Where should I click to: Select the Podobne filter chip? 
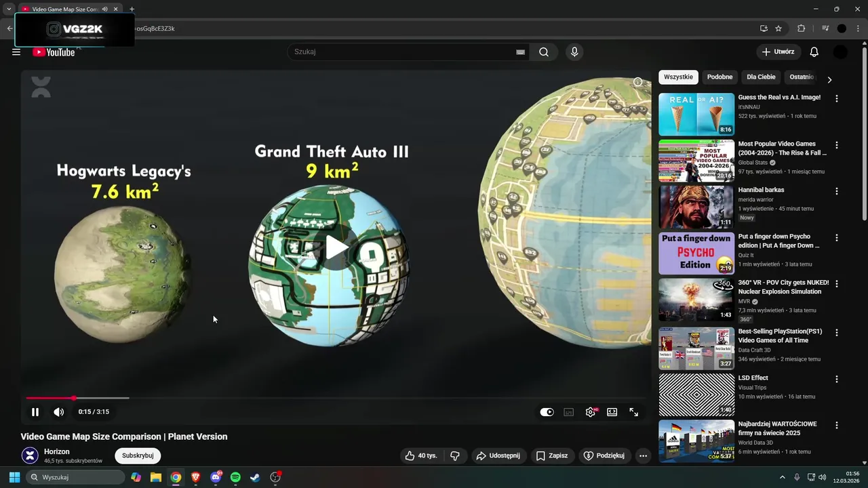click(x=719, y=77)
